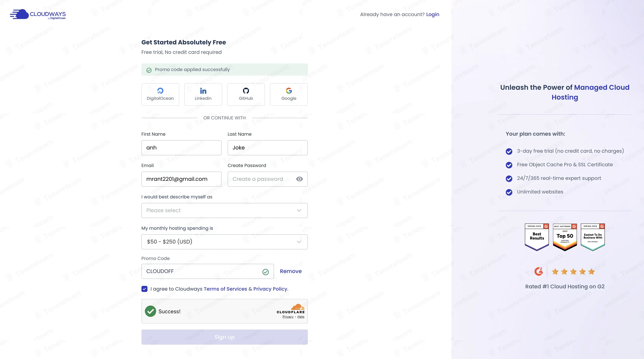644x359 pixels.
Task: Click the Cloudways logo
Action: click(38, 14)
